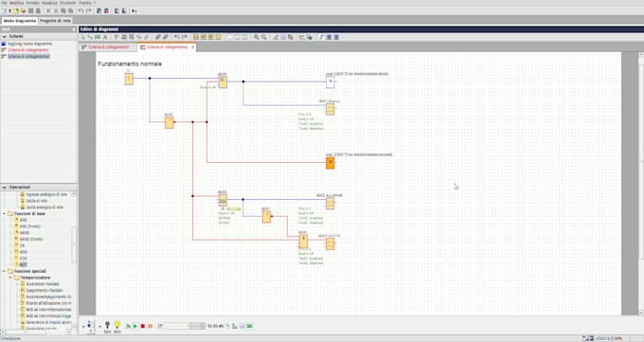This screenshot has width=644, height=342.
Task: Select the first Schema di collegamento editor tab
Action: [x=108, y=47]
